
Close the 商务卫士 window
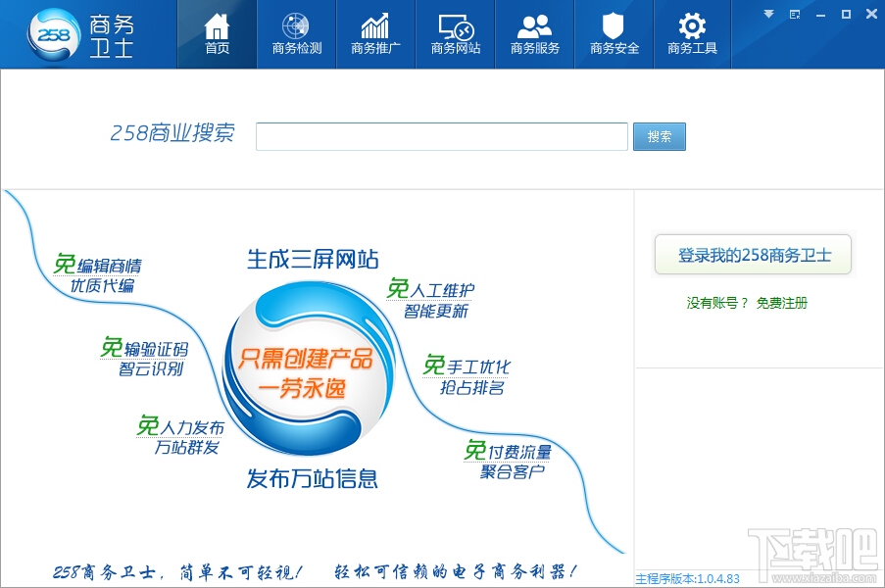click(x=871, y=14)
